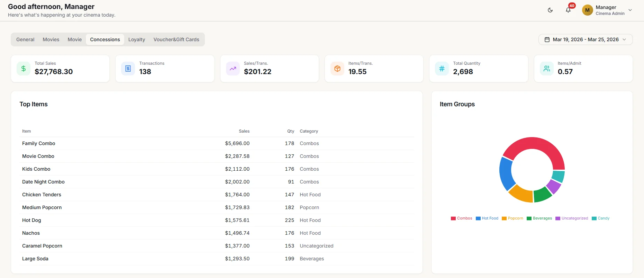Open the Loyalty tab
Screen dimensions: 644x278
point(137,39)
